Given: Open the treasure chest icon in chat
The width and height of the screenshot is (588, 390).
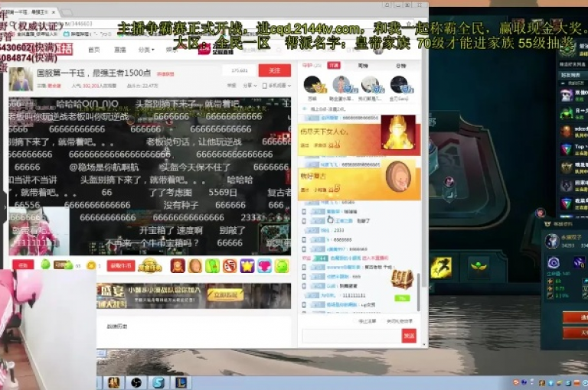Looking at the screenshot, I should 402,278.
